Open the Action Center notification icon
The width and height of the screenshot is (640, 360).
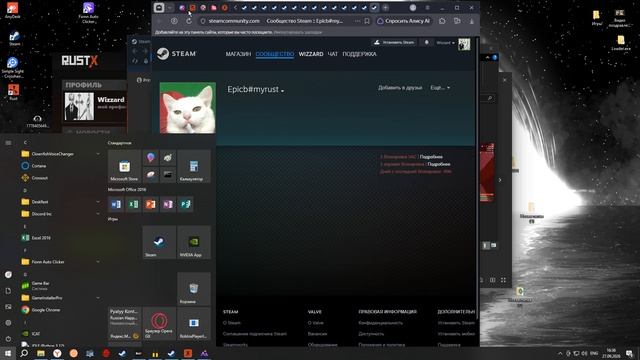click(x=629, y=353)
